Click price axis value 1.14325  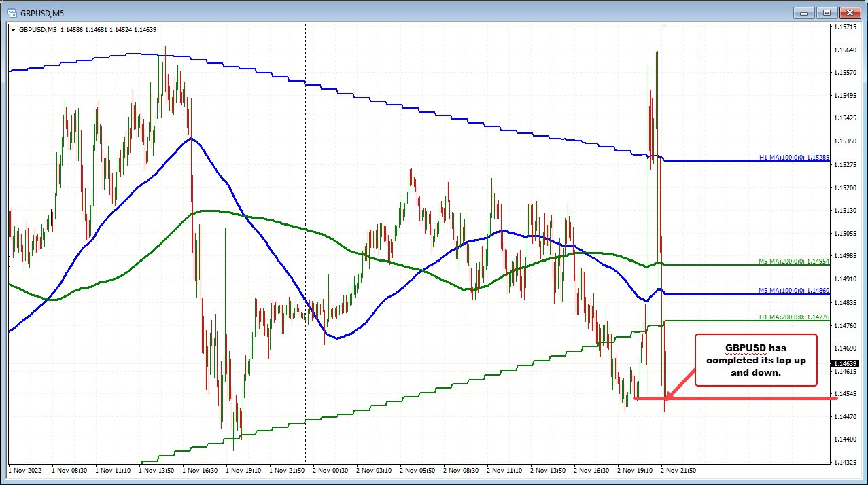pos(847,463)
